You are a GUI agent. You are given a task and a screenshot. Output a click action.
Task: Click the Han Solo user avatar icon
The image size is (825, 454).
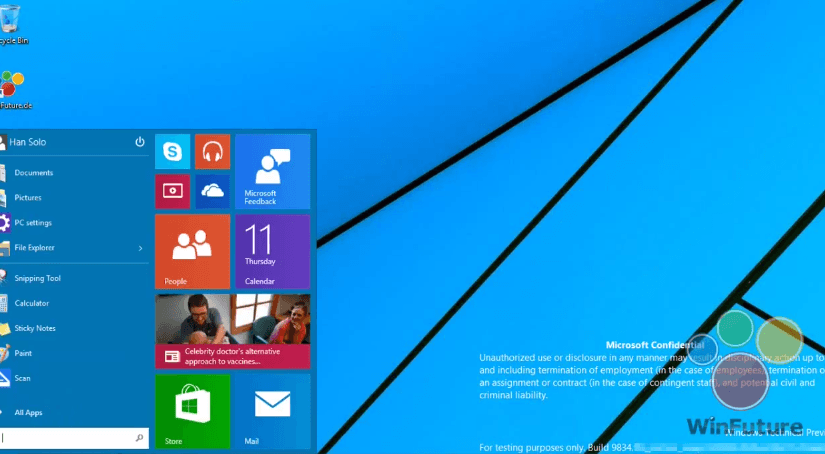(x=3, y=142)
